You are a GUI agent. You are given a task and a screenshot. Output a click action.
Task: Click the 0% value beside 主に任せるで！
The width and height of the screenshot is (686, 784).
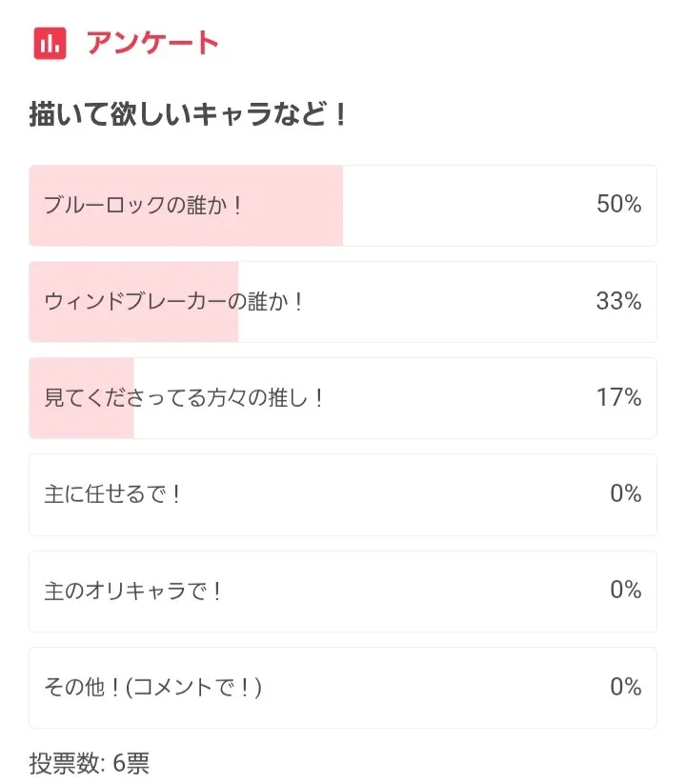coord(625,494)
